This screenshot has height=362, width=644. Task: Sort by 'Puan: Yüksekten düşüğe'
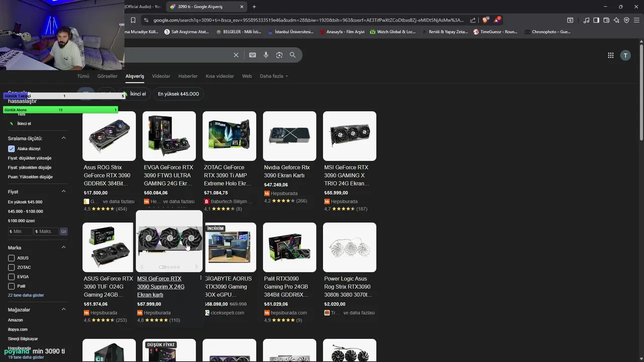(x=30, y=176)
